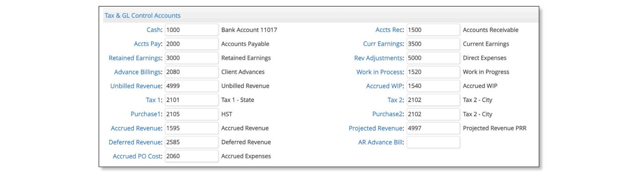Screen dimensions: 644x172
Task: Click the Work in Process link
Action: (379, 72)
